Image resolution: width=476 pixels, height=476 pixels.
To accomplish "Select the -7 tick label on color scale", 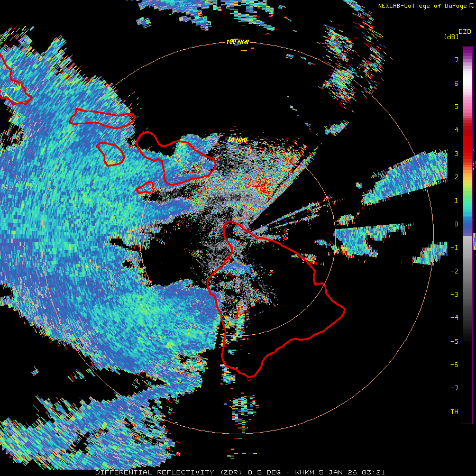I will 454,388.
